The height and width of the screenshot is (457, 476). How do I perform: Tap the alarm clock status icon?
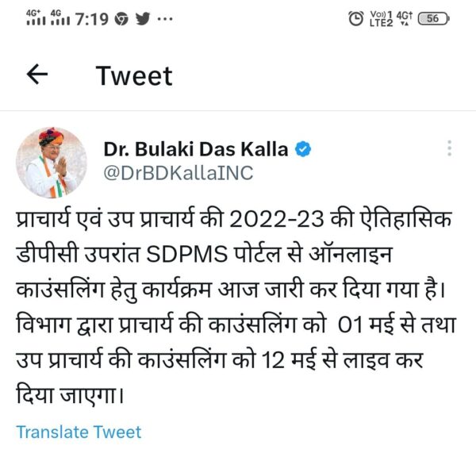[355, 18]
